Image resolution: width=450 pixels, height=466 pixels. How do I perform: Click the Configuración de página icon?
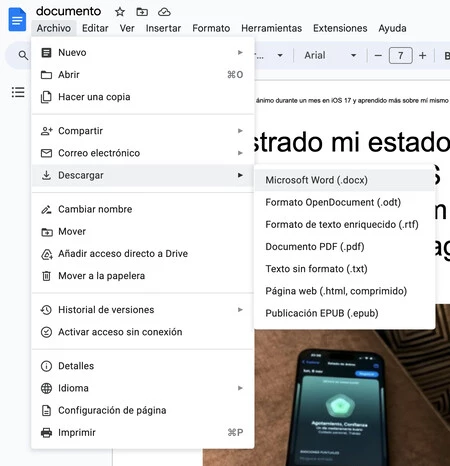46,411
